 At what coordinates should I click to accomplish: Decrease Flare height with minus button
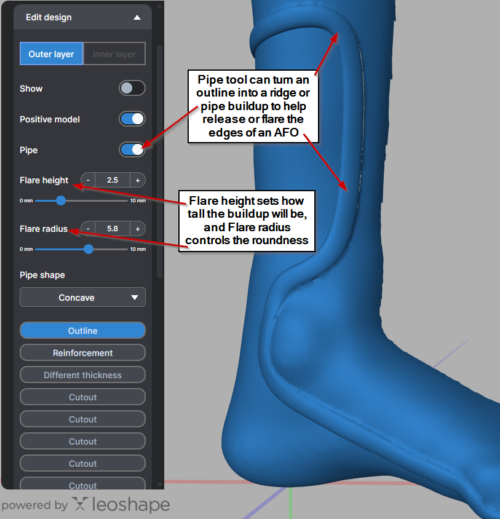tap(88, 180)
